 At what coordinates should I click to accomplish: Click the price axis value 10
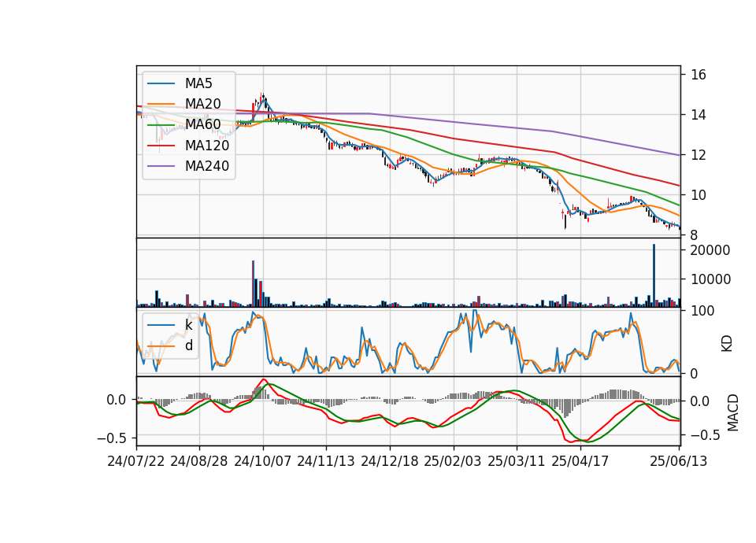699,195
